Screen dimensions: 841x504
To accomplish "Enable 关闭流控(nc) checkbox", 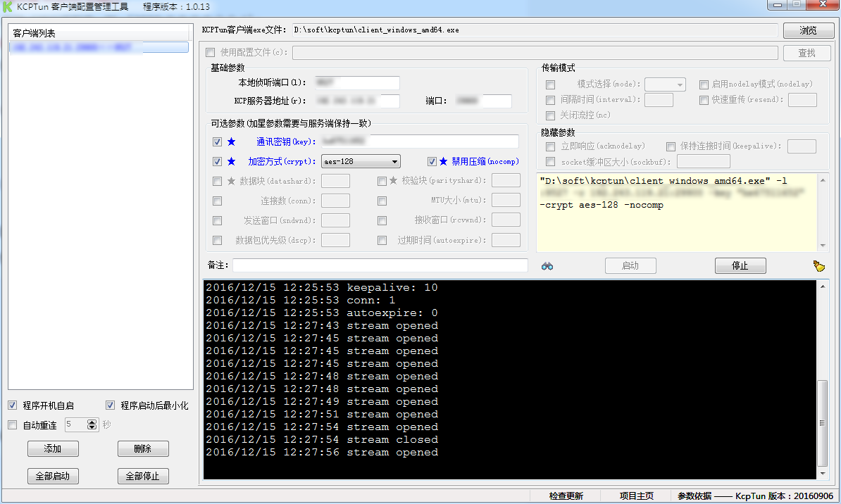I will (x=550, y=116).
